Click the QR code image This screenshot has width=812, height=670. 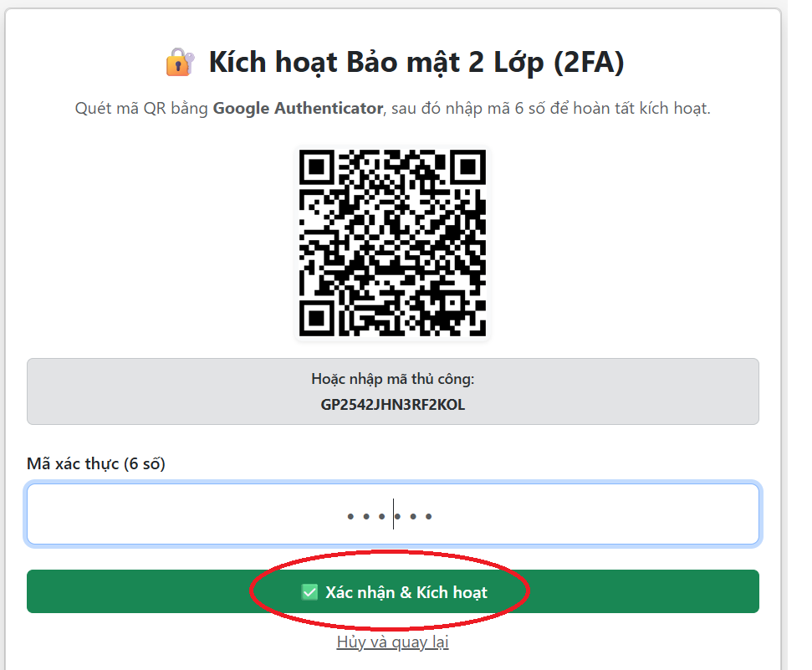[x=392, y=243]
